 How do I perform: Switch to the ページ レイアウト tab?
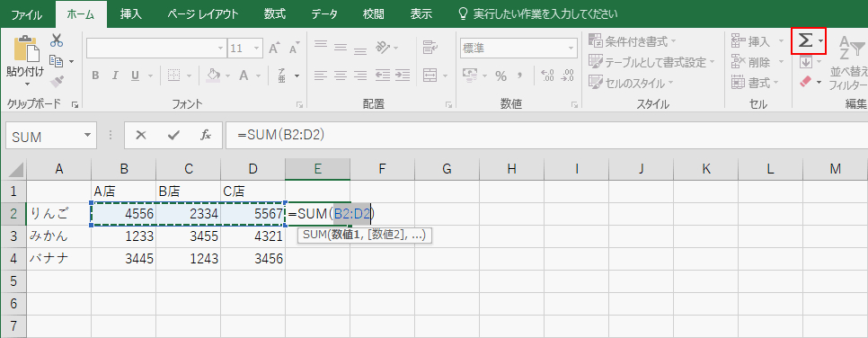[x=203, y=14]
